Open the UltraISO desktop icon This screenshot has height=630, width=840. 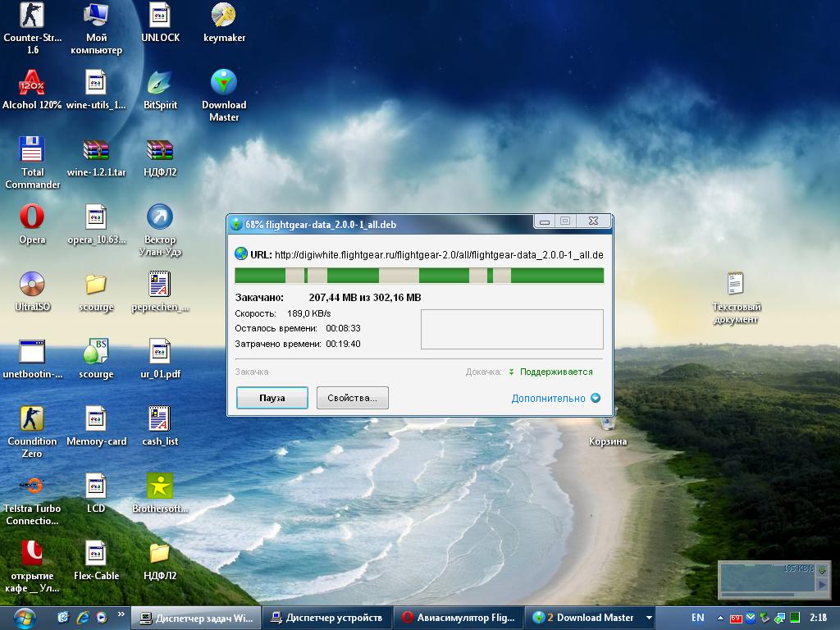click(32, 285)
